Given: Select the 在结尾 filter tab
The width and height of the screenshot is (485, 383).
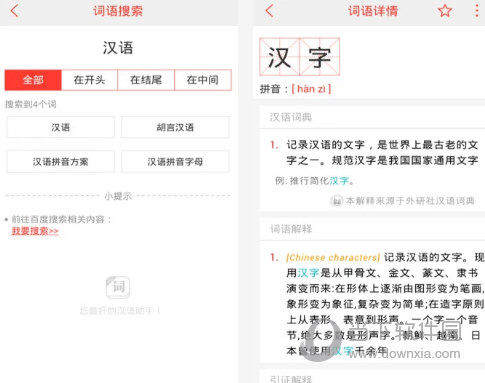Looking at the screenshot, I should [x=146, y=80].
